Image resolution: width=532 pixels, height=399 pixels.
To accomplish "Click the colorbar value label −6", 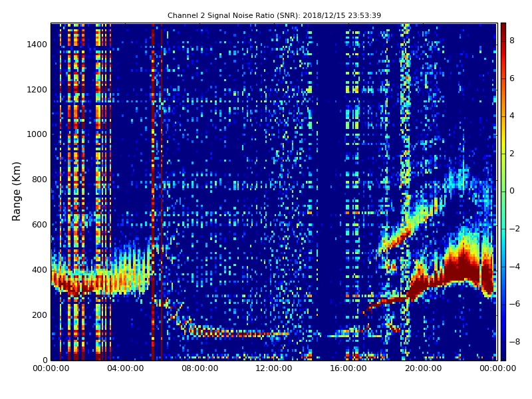I will [x=515, y=304].
